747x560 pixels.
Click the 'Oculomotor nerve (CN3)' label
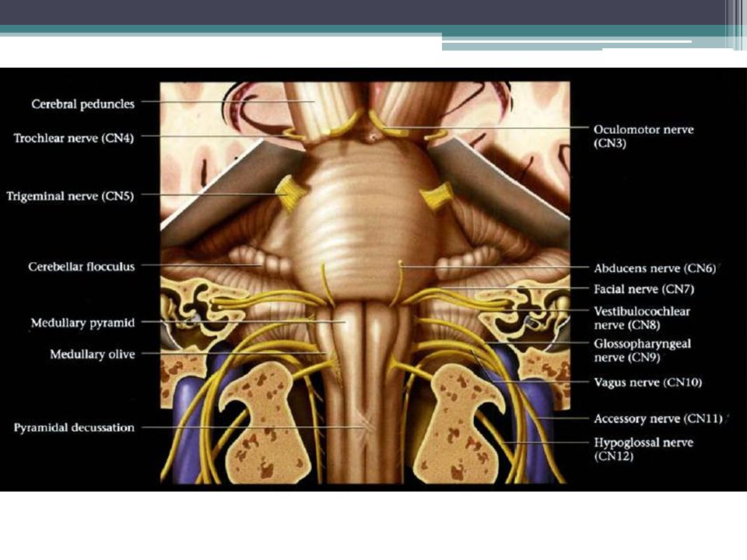[x=644, y=136]
